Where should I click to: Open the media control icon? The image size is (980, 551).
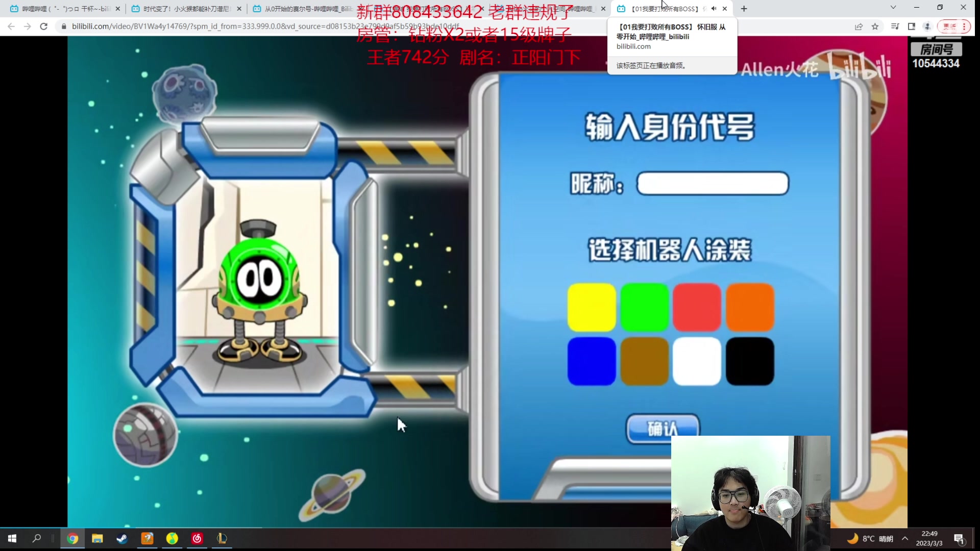(895, 27)
